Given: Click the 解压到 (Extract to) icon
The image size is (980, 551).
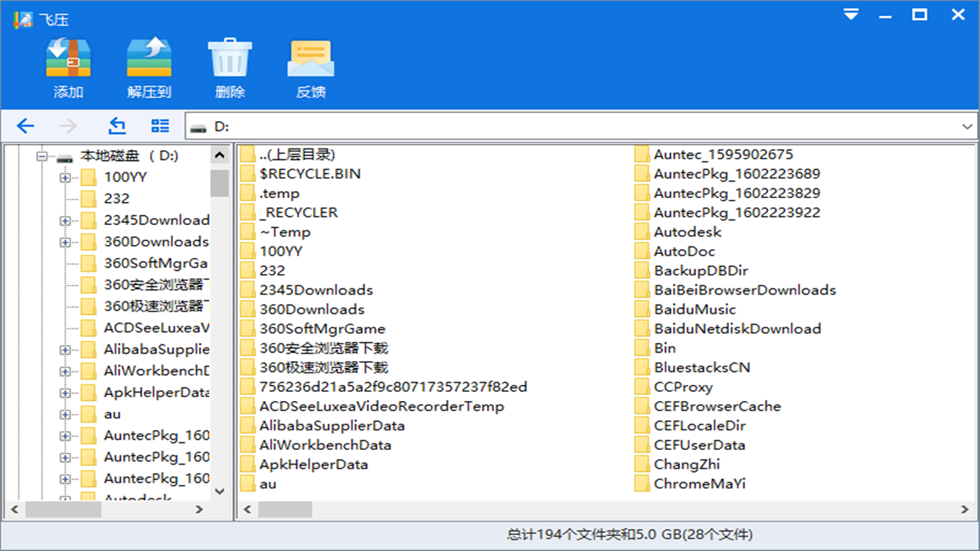Looking at the screenshot, I should point(149,56).
